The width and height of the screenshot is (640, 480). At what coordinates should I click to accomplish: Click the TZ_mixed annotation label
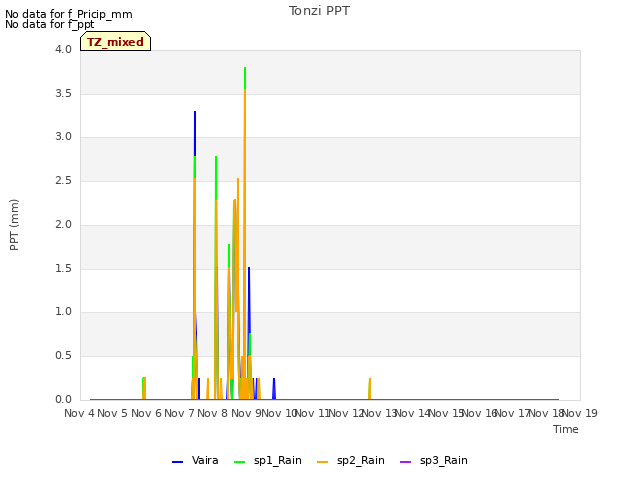tap(115, 42)
